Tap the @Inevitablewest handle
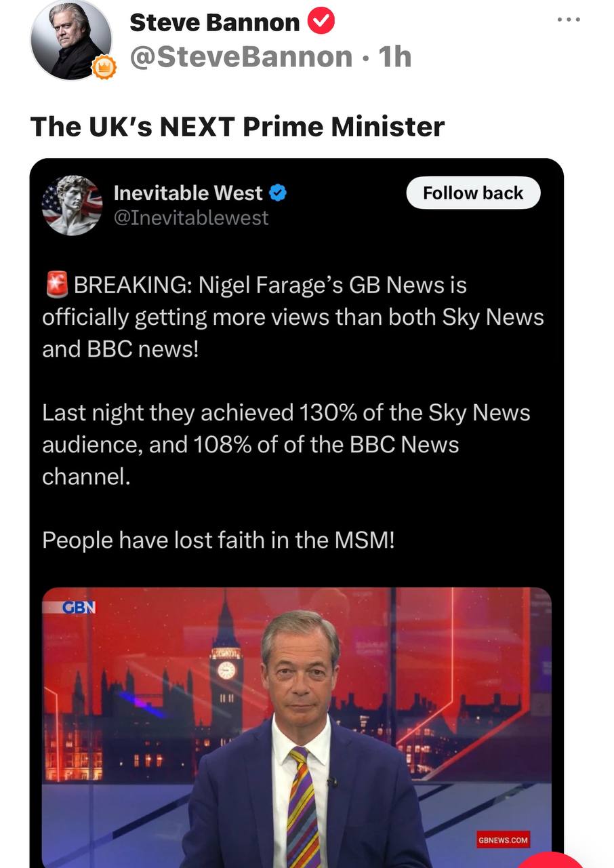The height and width of the screenshot is (868, 614). (191, 218)
